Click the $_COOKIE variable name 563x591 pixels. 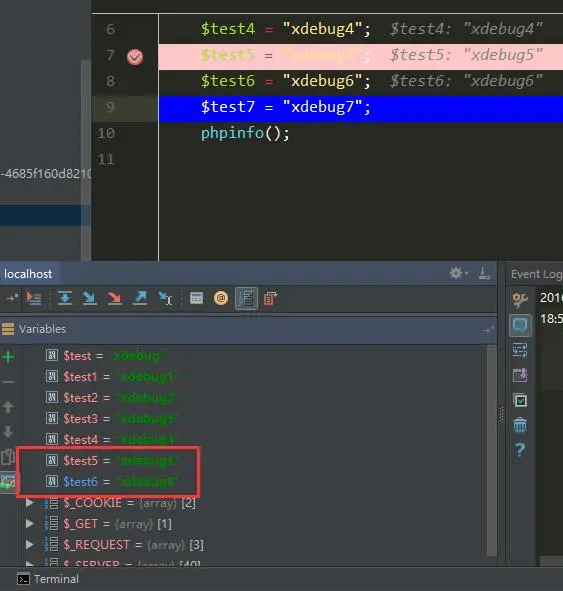click(93, 503)
